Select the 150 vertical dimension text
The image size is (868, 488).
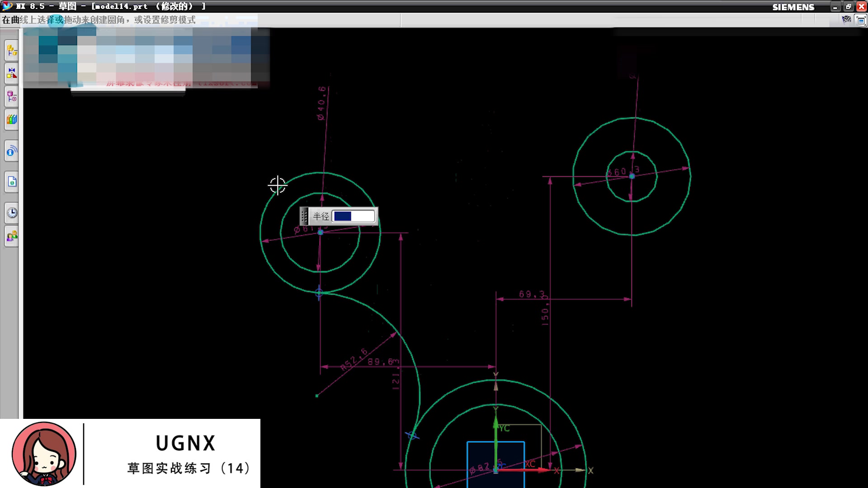(x=545, y=310)
